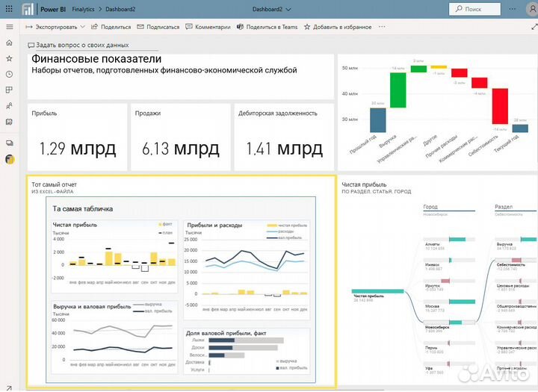The width and height of the screenshot is (538, 392).
Task: Open Комментарии comments
Action: (208, 27)
